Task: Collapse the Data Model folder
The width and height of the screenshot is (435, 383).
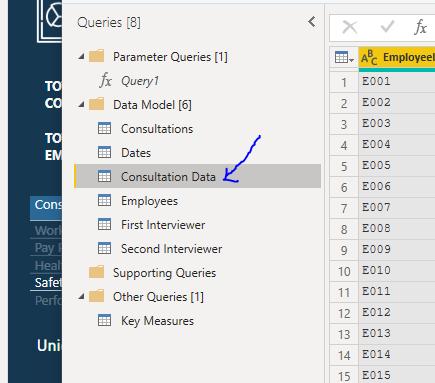Action: (81, 105)
